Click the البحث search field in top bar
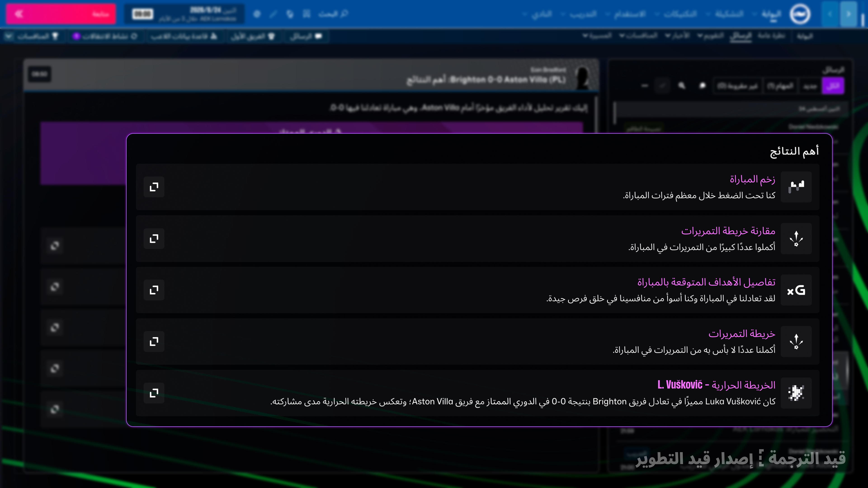The image size is (868, 488). (x=333, y=14)
